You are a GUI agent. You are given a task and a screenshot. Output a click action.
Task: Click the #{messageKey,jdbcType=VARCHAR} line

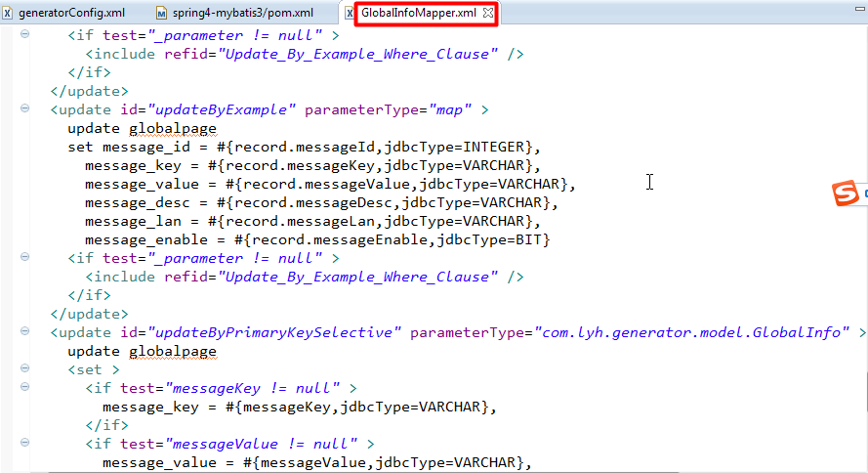300,408
